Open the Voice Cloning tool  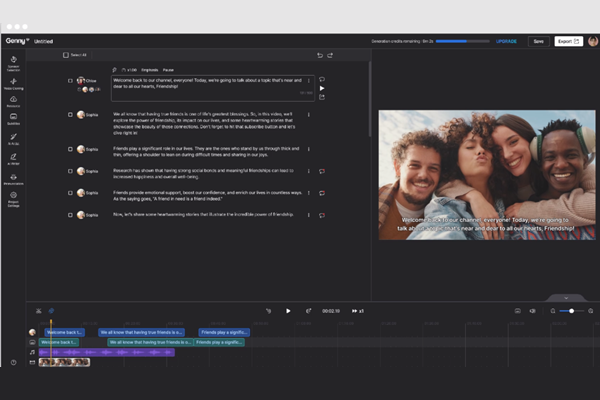(13, 83)
